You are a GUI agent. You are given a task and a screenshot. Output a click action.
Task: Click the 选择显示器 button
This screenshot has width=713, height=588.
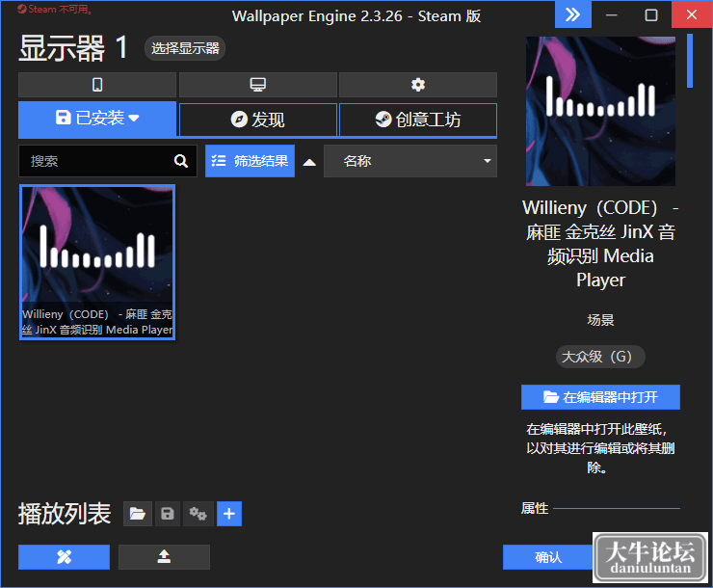tap(185, 48)
